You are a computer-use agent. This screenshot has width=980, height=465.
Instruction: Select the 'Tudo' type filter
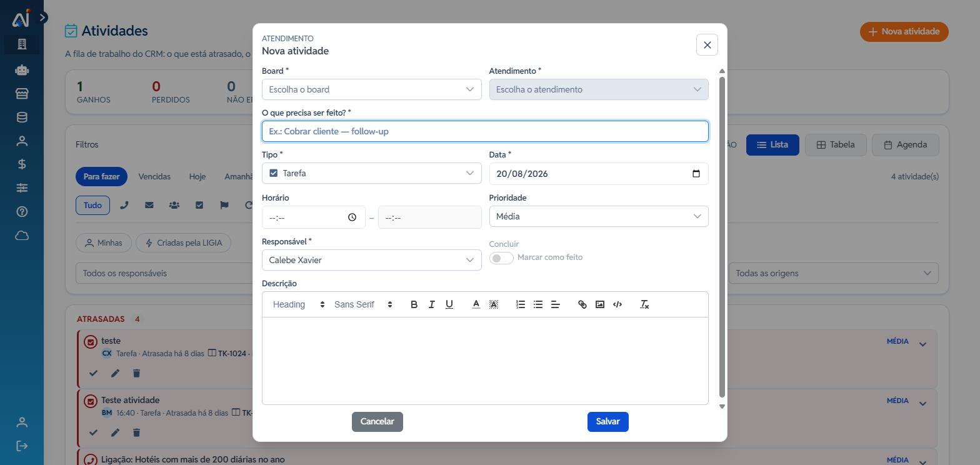tap(92, 205)
